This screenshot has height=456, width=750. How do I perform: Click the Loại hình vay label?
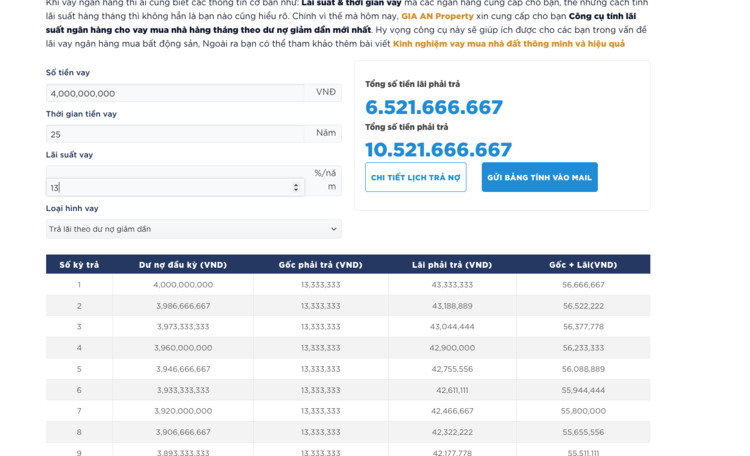(x=72, y=208)
